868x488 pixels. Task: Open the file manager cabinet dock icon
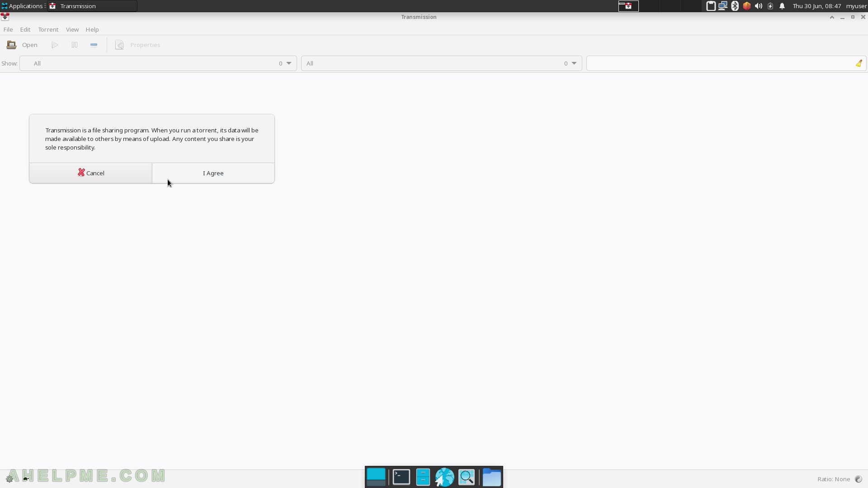(x=423, y=477)
